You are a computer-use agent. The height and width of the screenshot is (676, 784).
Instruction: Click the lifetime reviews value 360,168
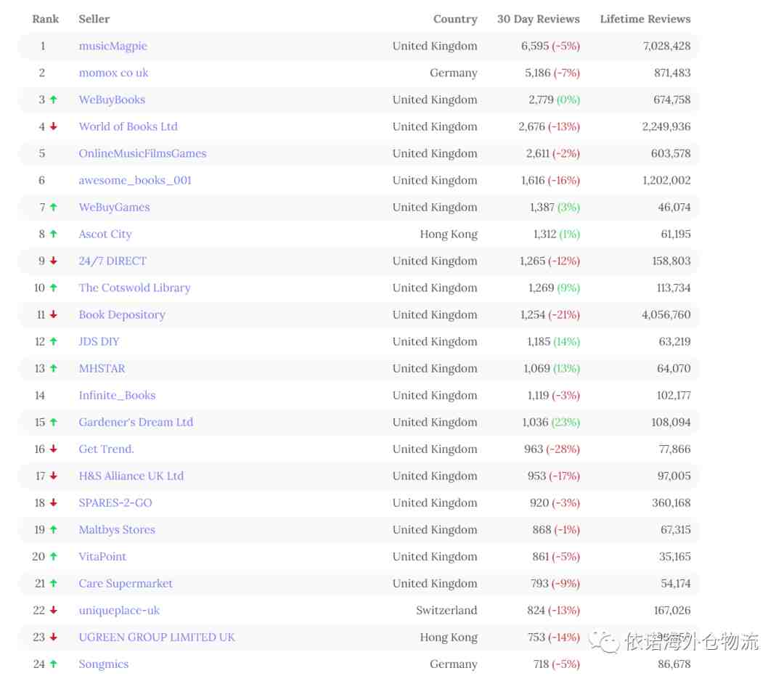(671, 502)
